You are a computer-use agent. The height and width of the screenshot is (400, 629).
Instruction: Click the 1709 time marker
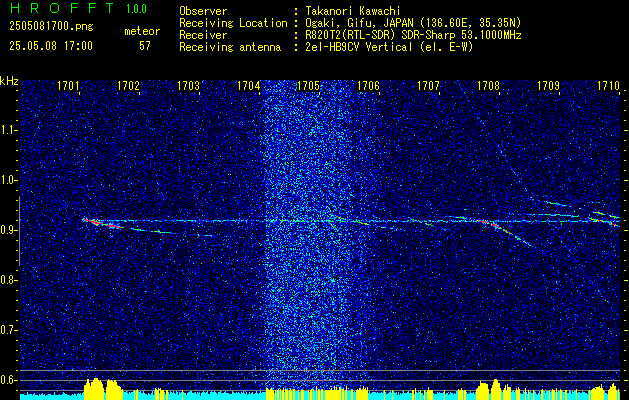click(x=548, y=85)
